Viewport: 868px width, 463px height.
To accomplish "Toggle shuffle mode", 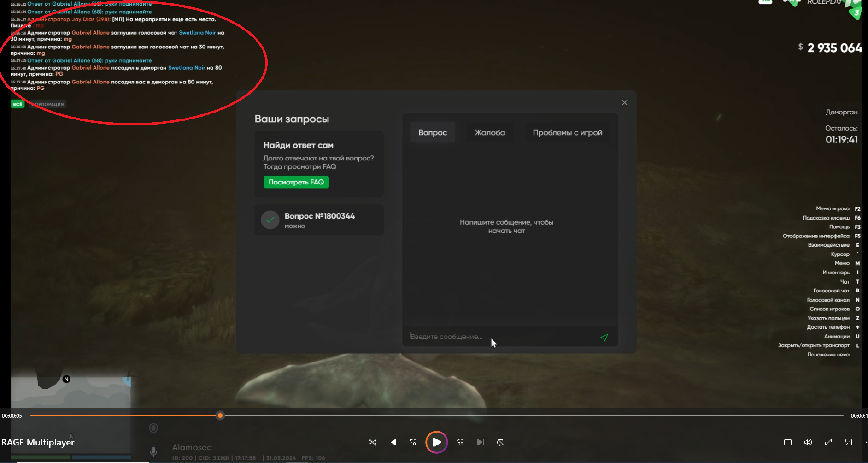I will point(373,442).
